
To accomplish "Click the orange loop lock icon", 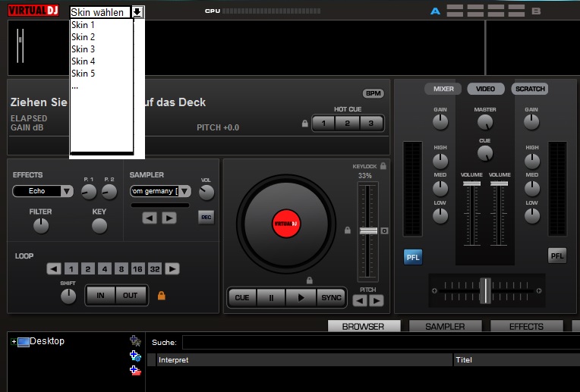I will [x=161, y=295].
